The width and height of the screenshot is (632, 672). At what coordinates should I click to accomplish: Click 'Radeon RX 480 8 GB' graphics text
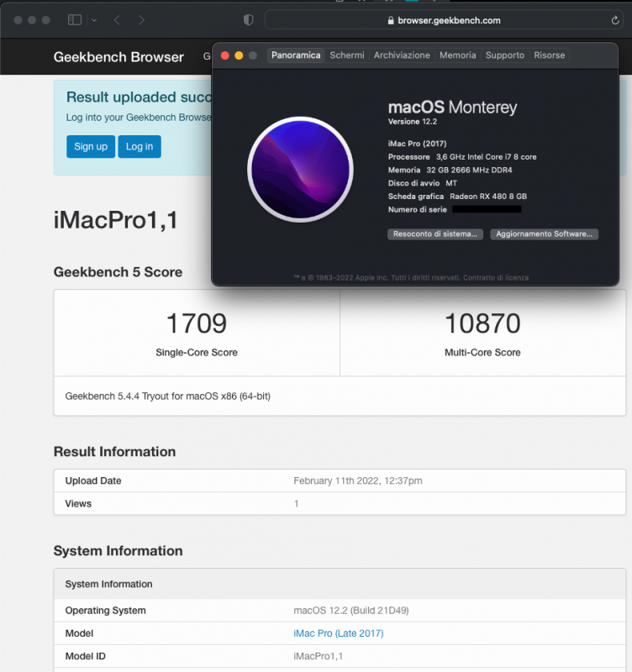(488, 197)
